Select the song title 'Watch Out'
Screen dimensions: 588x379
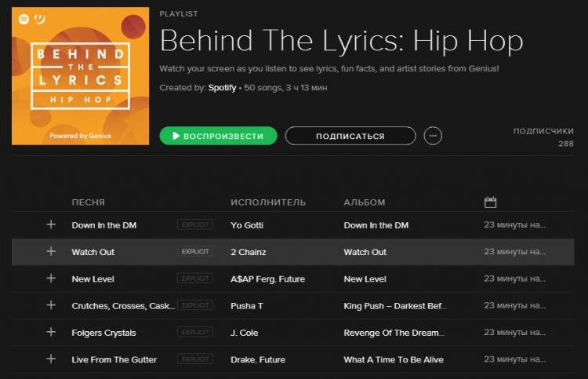pyautogui.click(x=93, y=252)
